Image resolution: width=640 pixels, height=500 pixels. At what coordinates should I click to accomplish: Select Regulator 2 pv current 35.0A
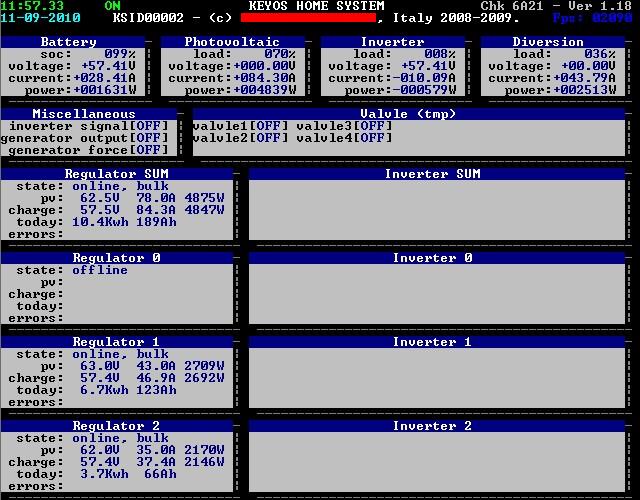click(156, 450)
